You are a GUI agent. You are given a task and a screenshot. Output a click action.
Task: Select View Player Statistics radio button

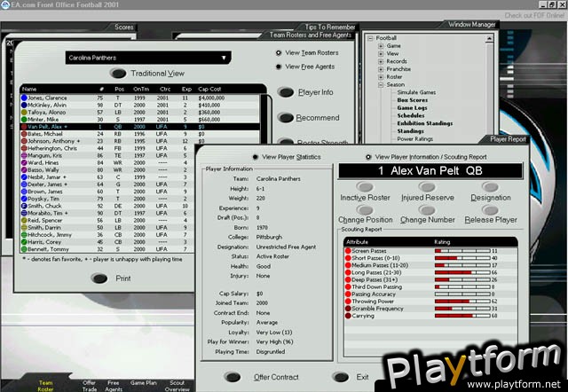pos(256,157)
